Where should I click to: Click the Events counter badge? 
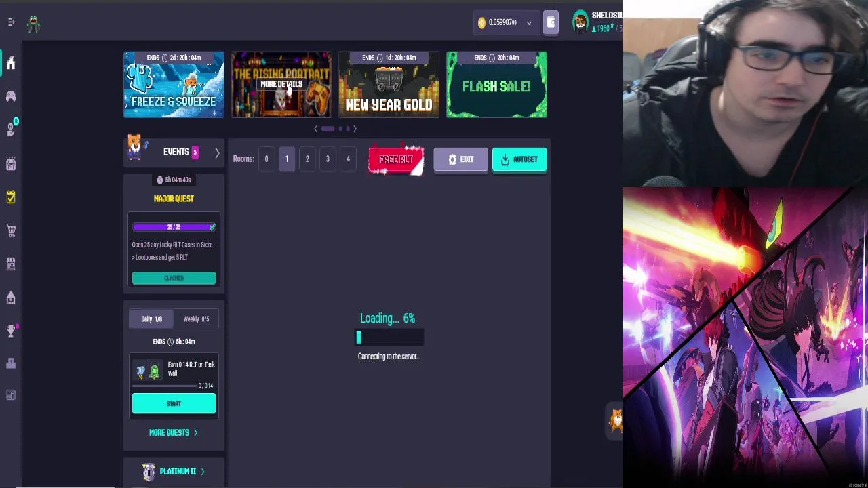[x=195, y=152]
